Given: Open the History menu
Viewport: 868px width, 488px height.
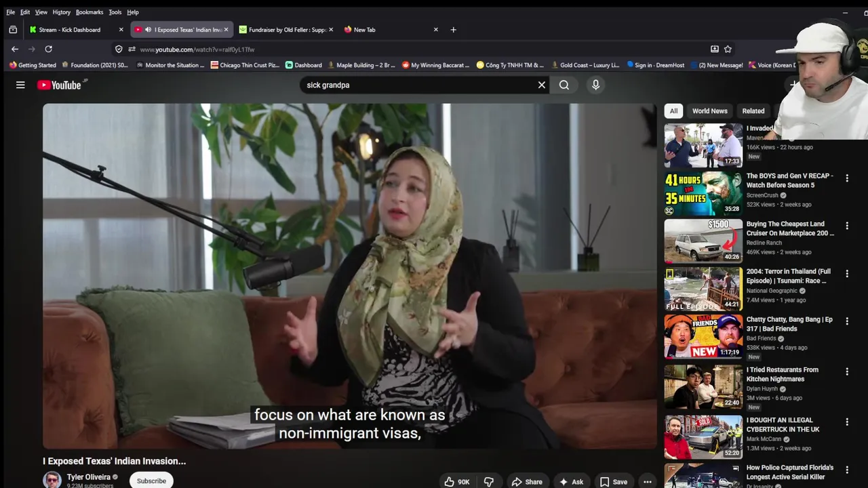Looking at the screenshot, I should [x=61, y=12].
